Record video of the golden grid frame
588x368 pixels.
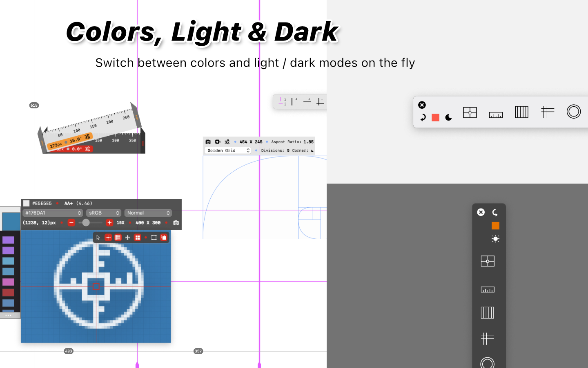point(218,142)
